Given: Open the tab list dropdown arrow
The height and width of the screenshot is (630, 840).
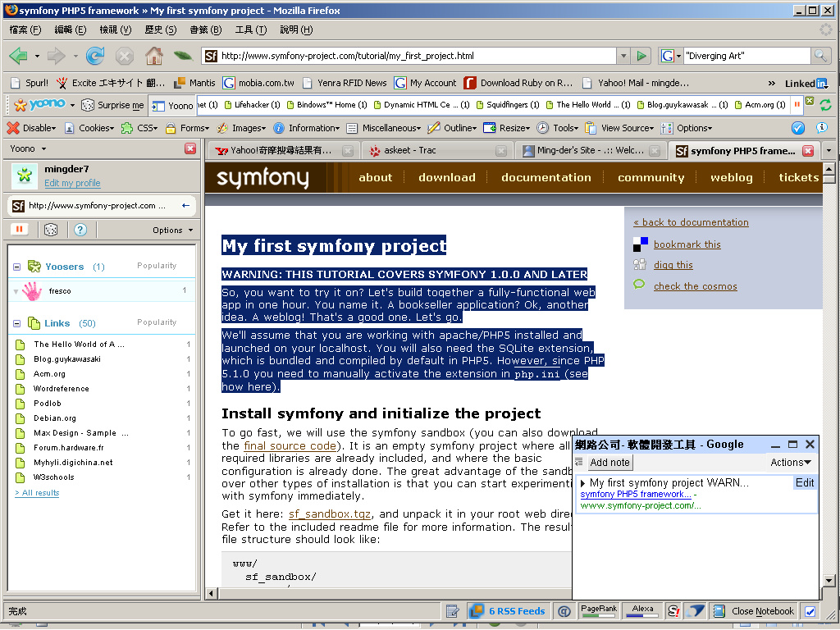Looking at the screenshot, I should click(829, 151).
